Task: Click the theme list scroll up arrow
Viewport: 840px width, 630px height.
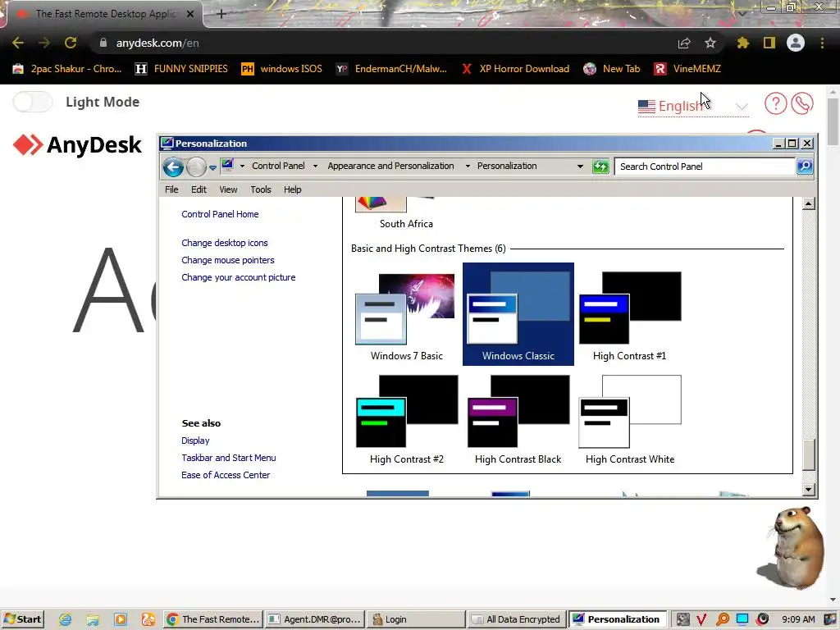Action: 808,203
